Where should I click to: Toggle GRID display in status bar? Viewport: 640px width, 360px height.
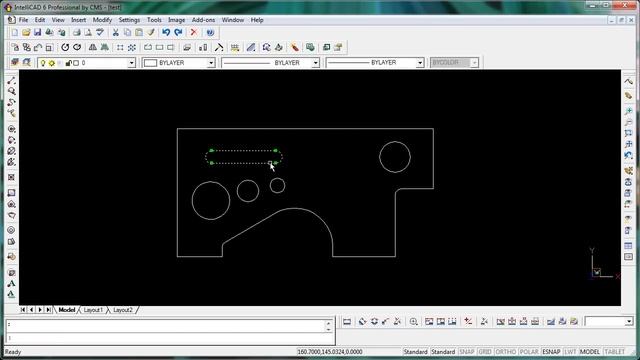tap(484, 351)
